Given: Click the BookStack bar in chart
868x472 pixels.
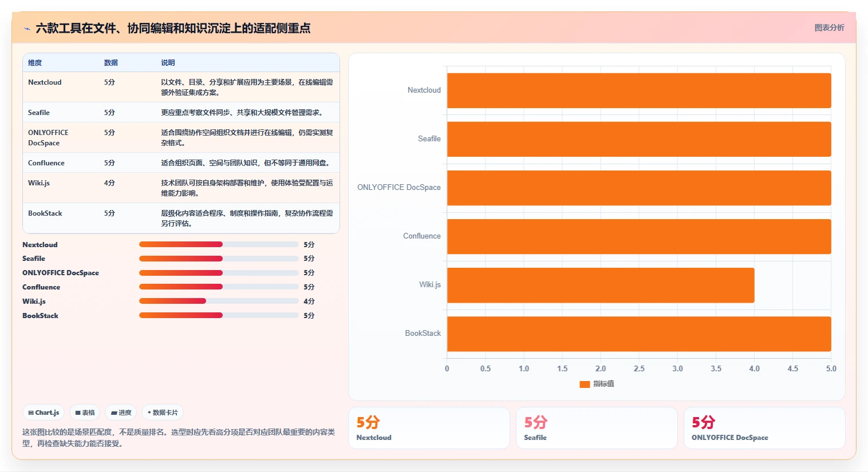Looking at the screenshot, I should [x=639, y=334].
